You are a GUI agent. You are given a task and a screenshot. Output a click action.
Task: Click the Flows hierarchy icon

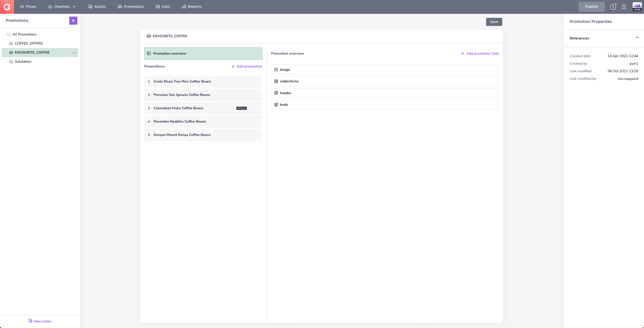22,7
